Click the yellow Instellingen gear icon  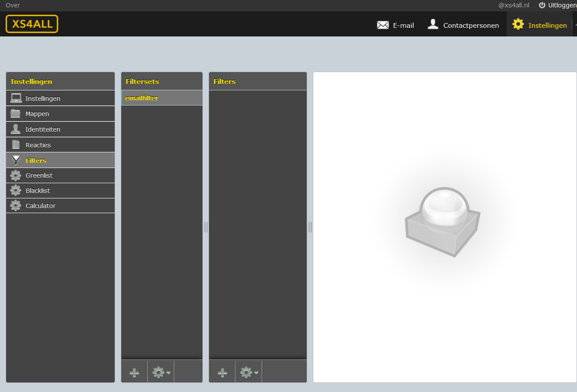[x=518, y=24]
